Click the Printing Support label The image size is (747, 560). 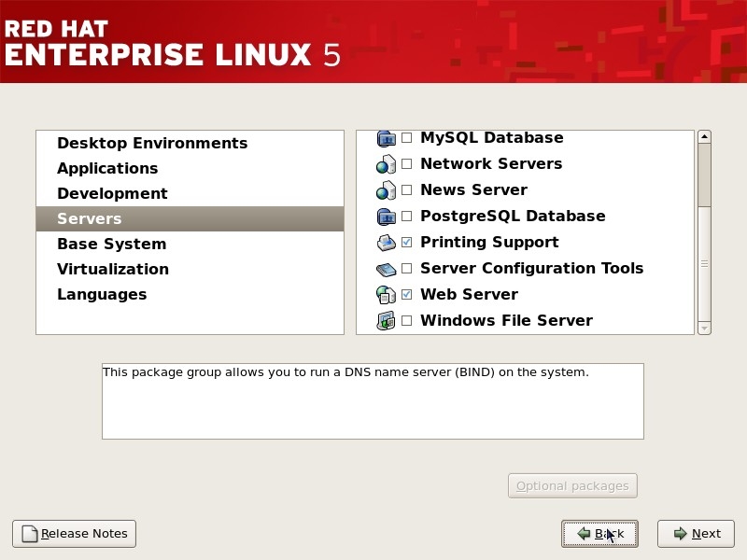[x=489, y=243]
